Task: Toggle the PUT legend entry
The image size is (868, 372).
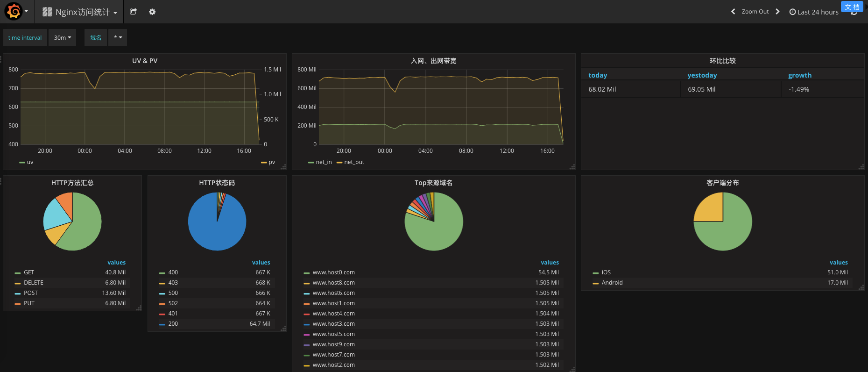Action: coord(29,303)
